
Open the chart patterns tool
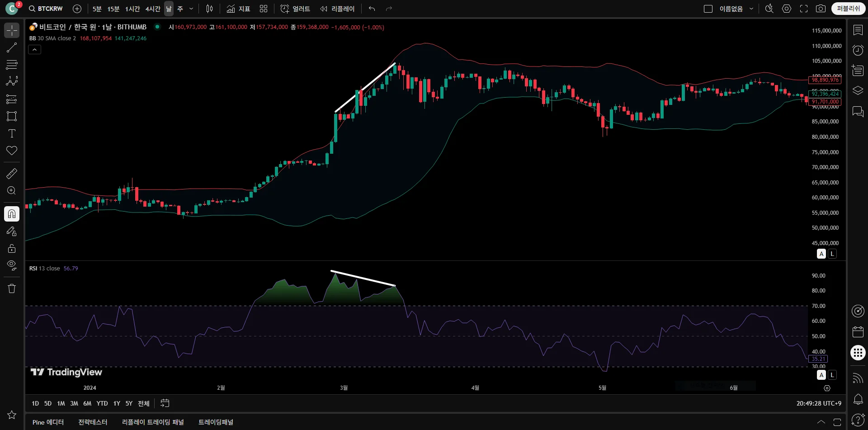click(12, 82)
